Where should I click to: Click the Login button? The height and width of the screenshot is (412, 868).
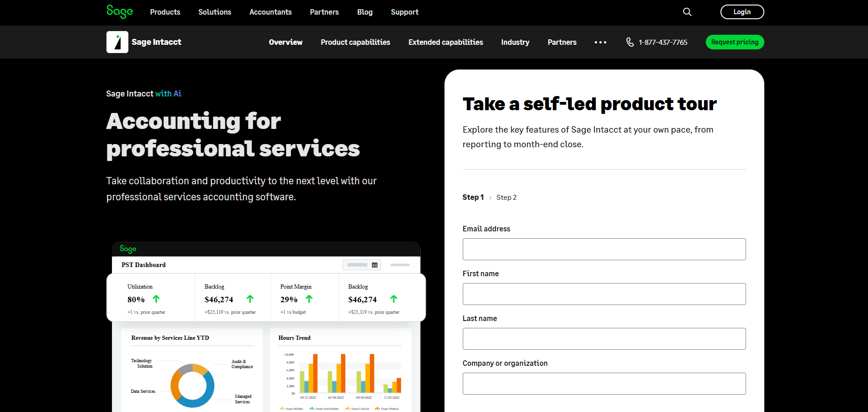tap(742, 12)
